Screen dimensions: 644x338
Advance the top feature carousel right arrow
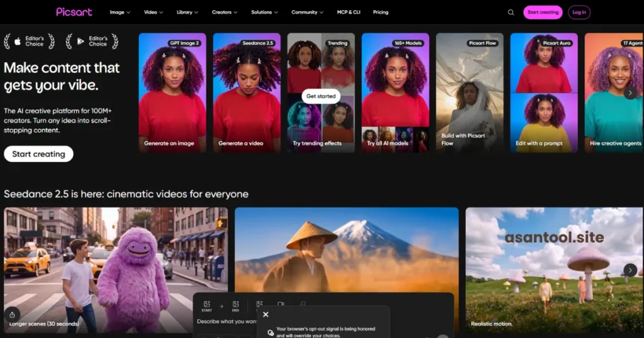pyautogui.click(x=630, y=93)
